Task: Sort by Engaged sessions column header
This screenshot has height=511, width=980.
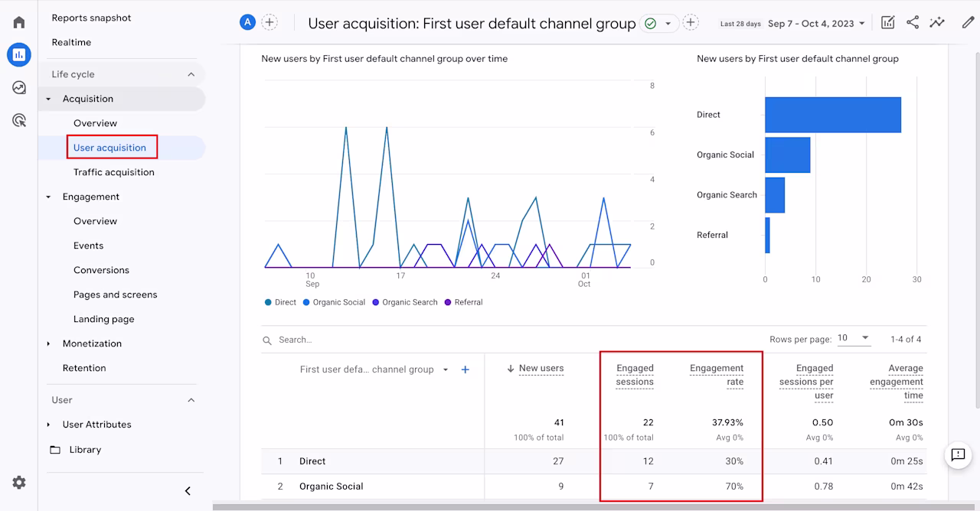Action: (635, 375)
